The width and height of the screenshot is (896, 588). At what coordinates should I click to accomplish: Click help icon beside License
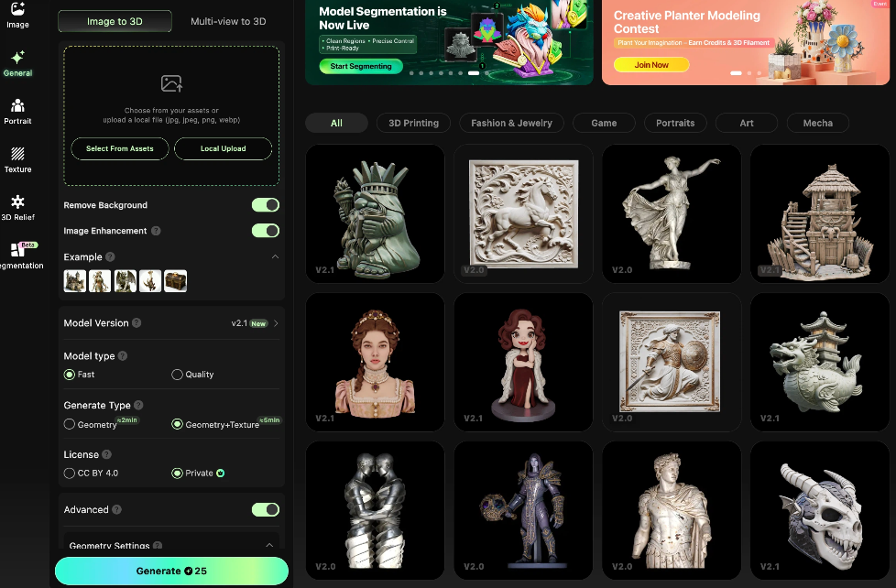[106, 455]
